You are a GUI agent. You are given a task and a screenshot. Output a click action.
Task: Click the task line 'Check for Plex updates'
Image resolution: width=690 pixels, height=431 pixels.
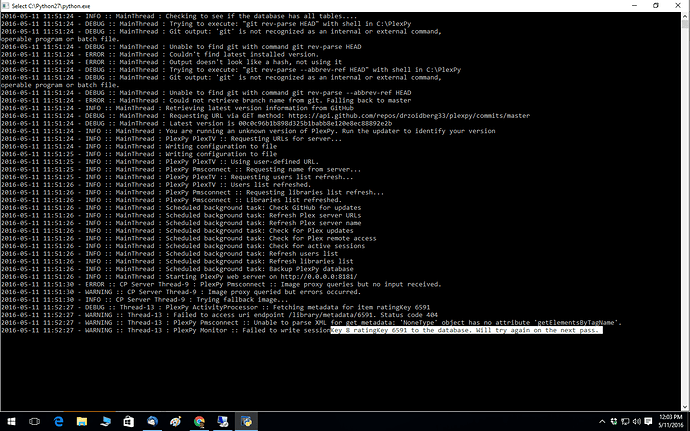coord(177,231)
